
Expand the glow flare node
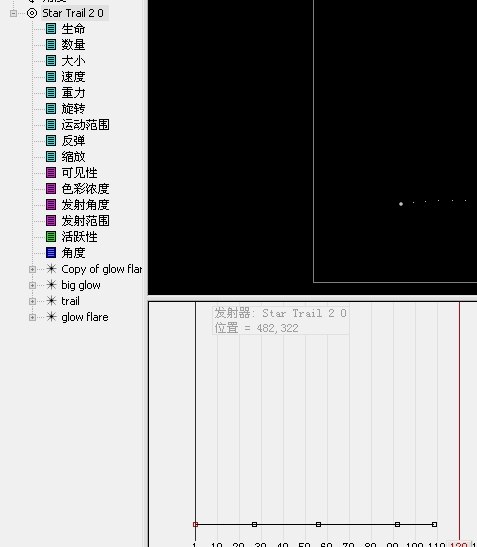point(32,317)
